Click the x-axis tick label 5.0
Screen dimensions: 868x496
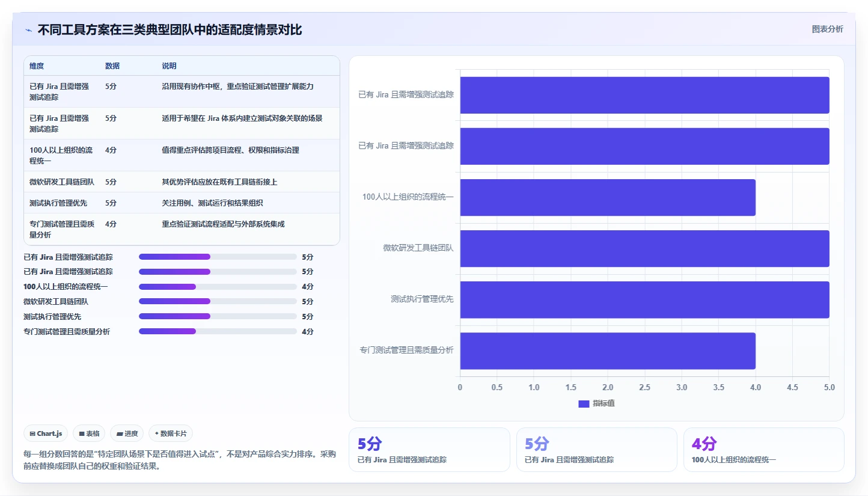[x=830, y=387]
